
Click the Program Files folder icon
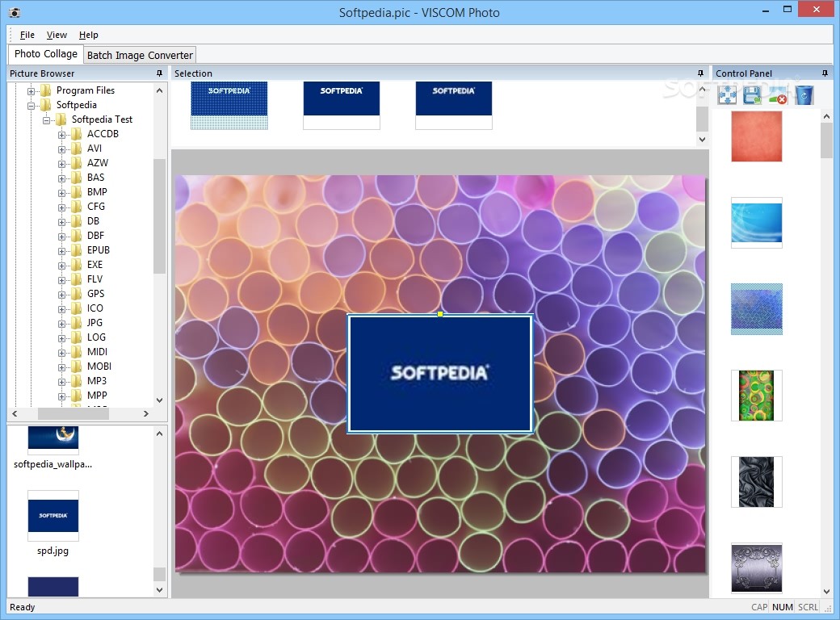tap(47, 90)
